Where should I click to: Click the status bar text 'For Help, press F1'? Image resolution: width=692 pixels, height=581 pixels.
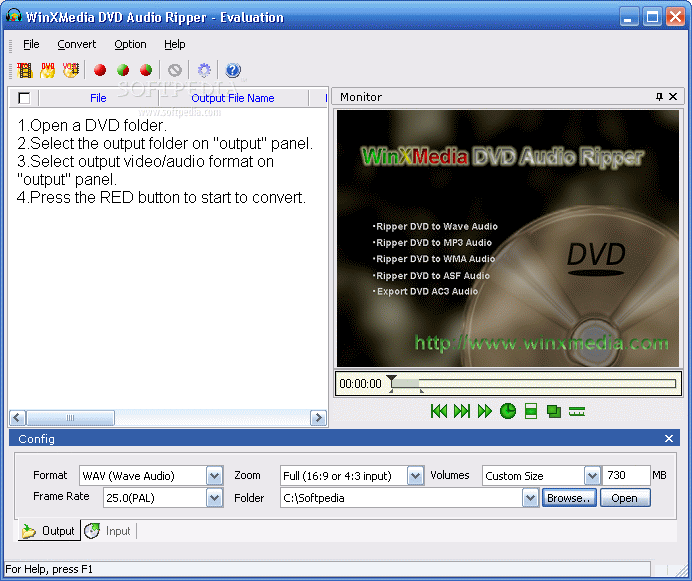49,569
